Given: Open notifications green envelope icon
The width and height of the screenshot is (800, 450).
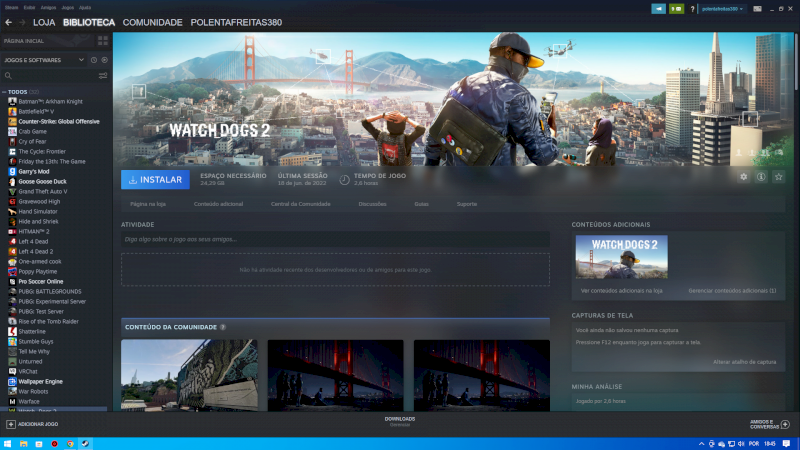Looking at the screenshot, I should 676,9.
